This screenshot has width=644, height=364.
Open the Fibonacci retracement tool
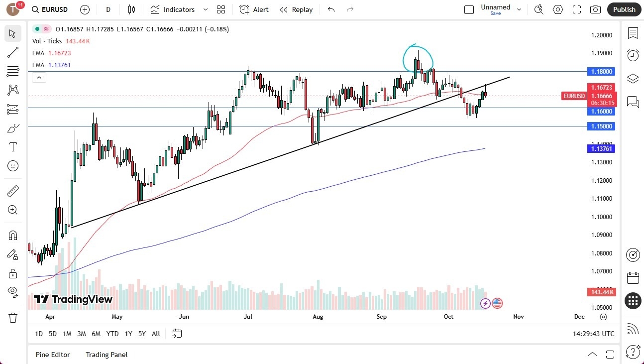12,71
